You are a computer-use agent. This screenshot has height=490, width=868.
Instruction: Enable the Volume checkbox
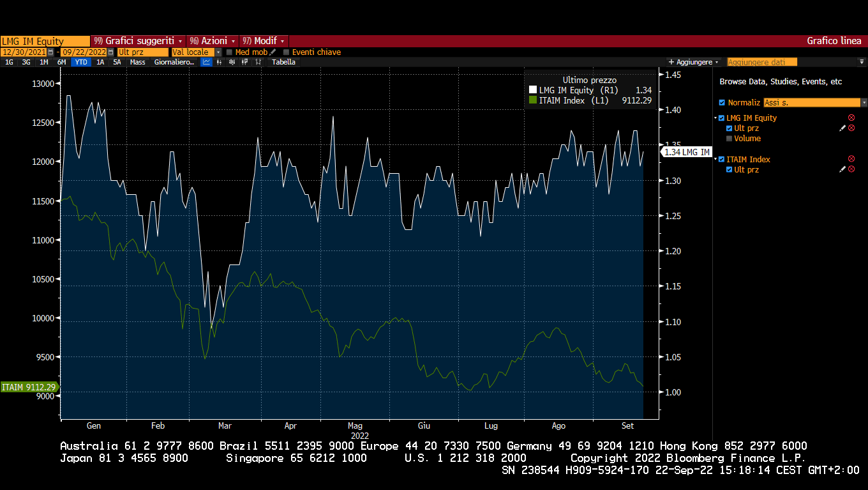click(x=730, y=139)
